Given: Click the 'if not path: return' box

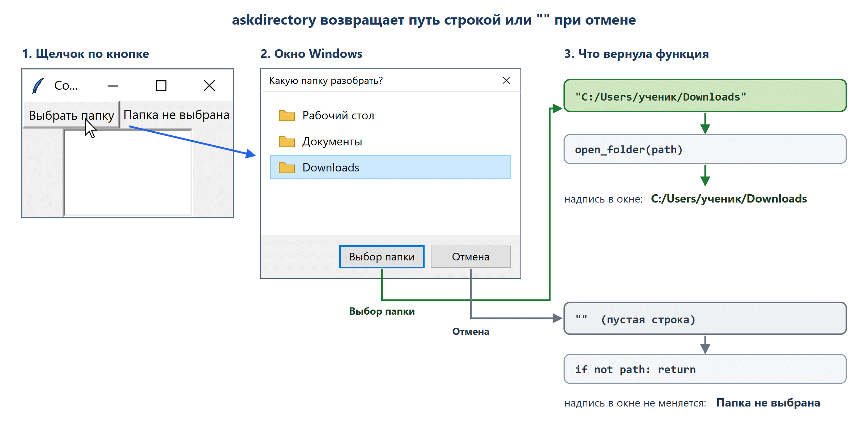Looking at the screenshot, I should coord(705,369).
